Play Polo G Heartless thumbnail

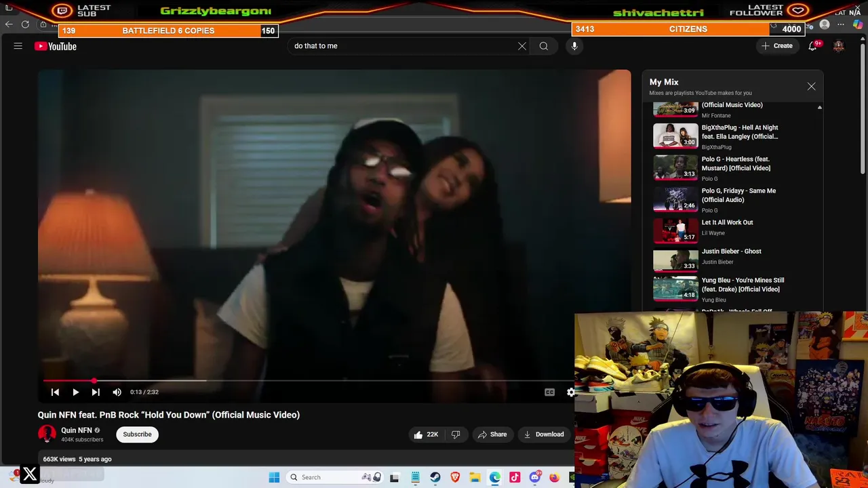pos(675,167)
